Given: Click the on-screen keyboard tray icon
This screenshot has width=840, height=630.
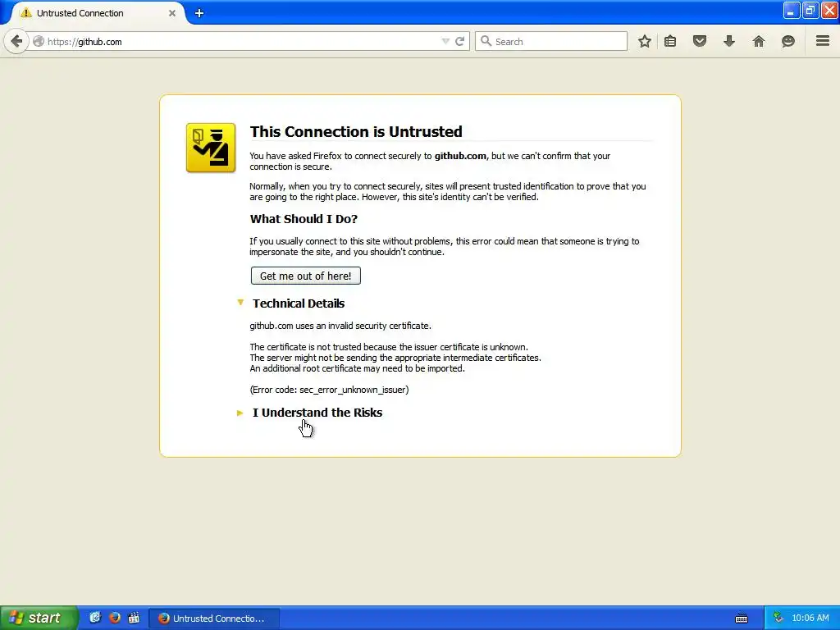Looking at the screenshot, I should pyautogui.click(x=742, y=619).
